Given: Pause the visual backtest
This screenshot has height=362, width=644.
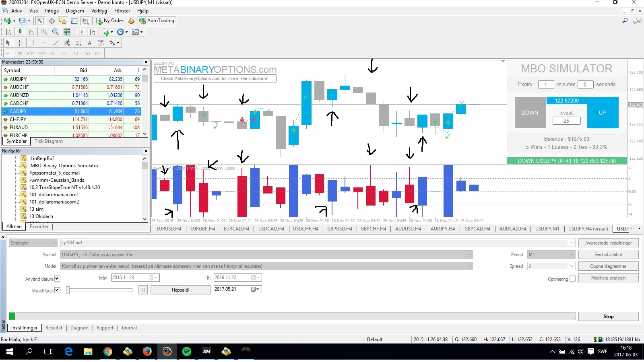Looking at the screenshot, I should pyautogui.click(x=143, y=290).
